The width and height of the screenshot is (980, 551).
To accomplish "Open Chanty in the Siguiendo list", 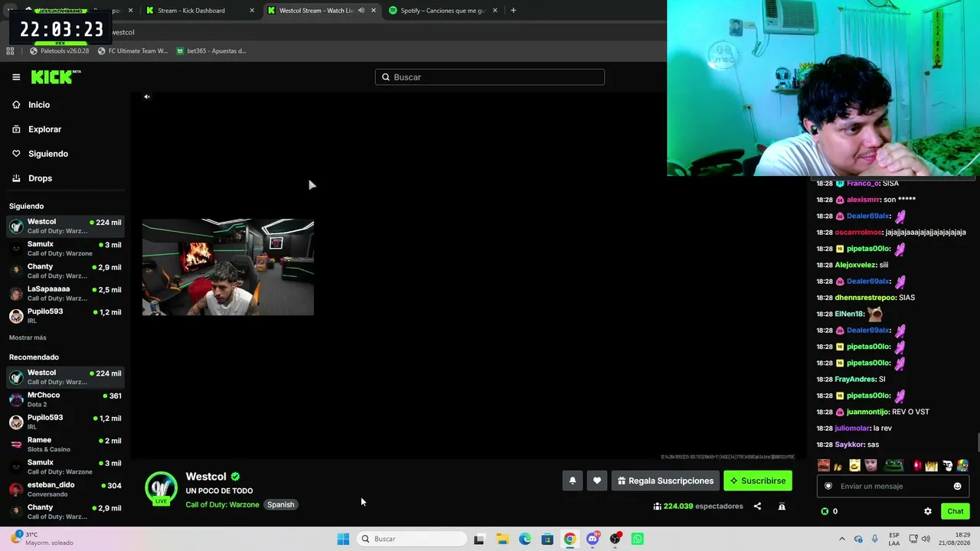I will point(65,271).
